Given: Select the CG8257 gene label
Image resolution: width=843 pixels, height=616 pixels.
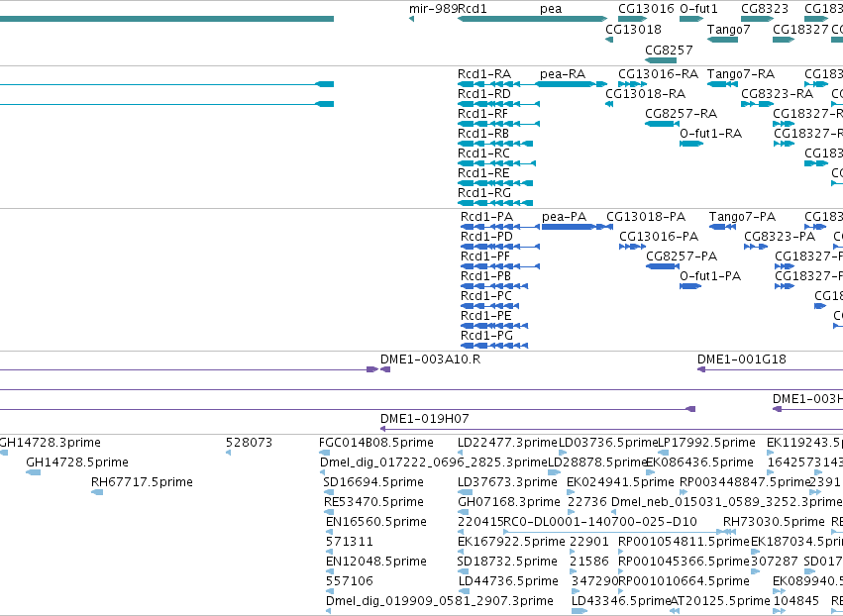Looking at the screenshot, I should (x=669, y=50).
